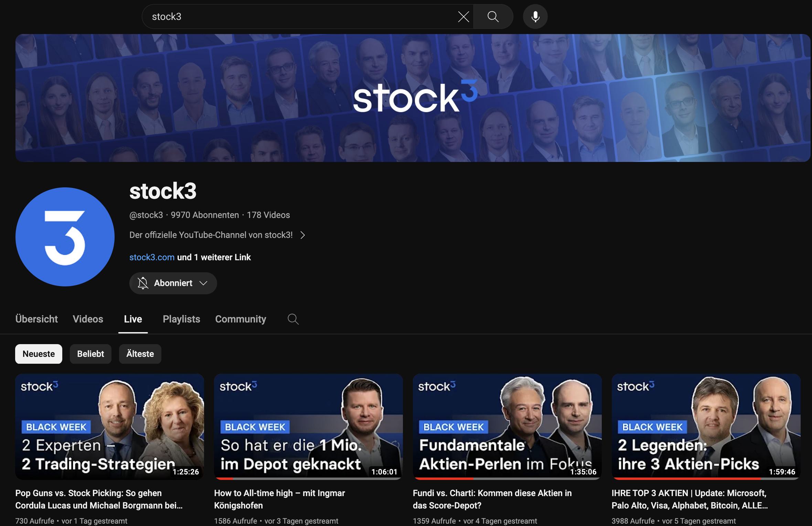Click '3988 Aufrufe • vor 5 Tagen gestreamt'
812x526 pixels.
(674, 521)
